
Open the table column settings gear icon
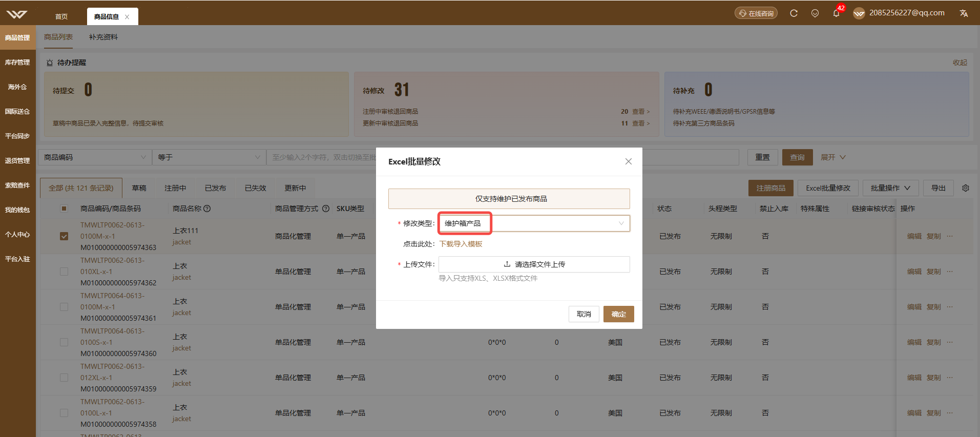[966, 188]
